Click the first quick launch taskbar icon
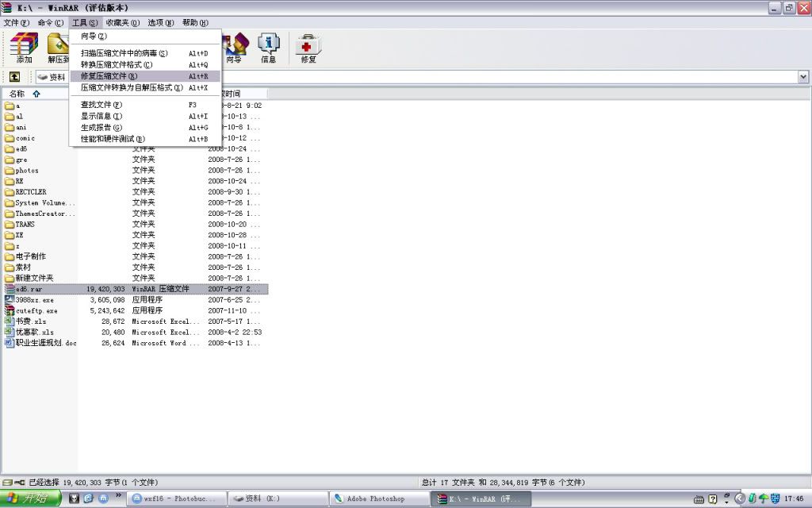The height and width of the screenshot is (508, 812). pyautogui.click(x=74, y=498)
